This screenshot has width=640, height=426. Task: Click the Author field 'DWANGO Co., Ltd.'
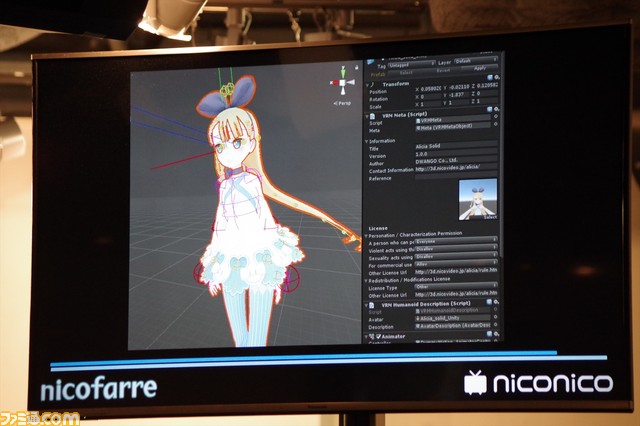pos(456,160)
